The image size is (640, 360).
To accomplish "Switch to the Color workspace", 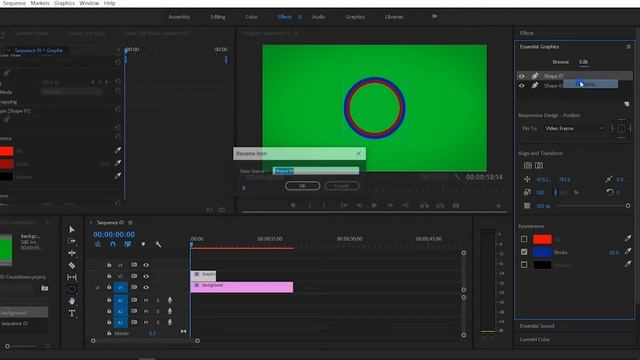I will [x=251, y=17].
